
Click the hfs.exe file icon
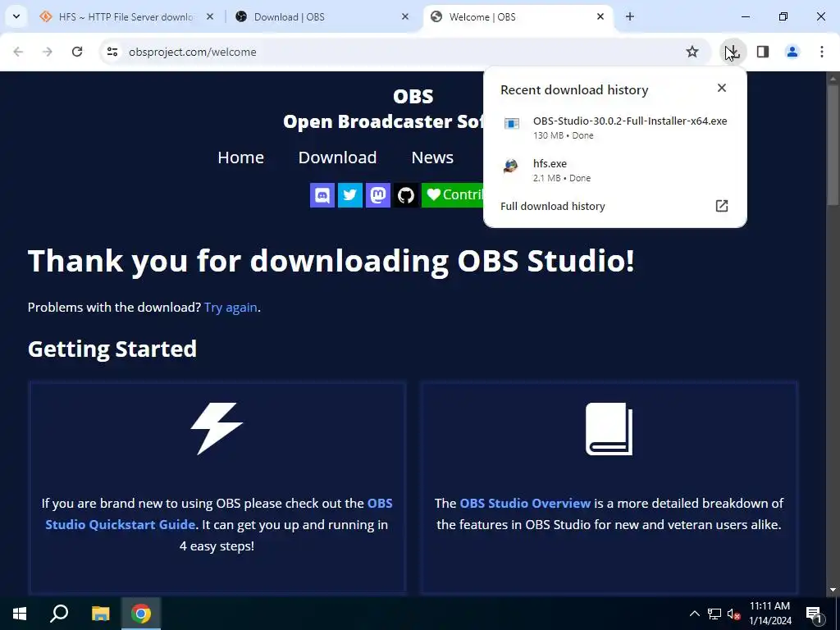(511, 166)
